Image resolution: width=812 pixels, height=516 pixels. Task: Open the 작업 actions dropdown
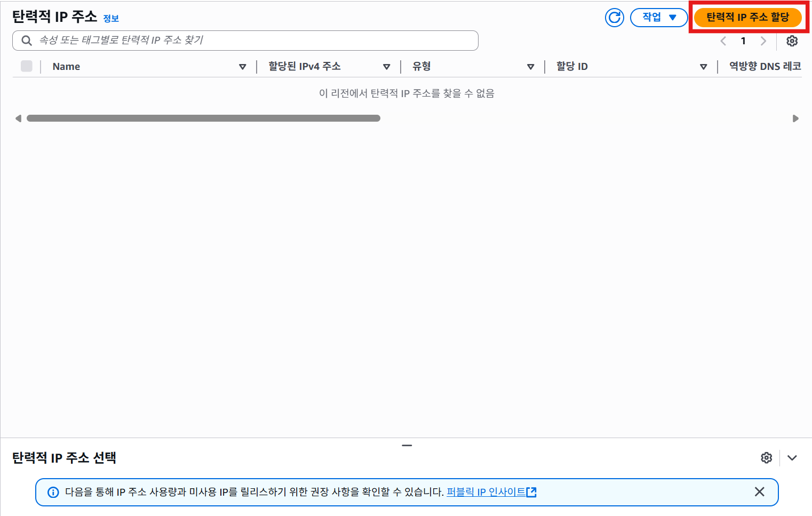pyautogui.click(x=659, y=18)
